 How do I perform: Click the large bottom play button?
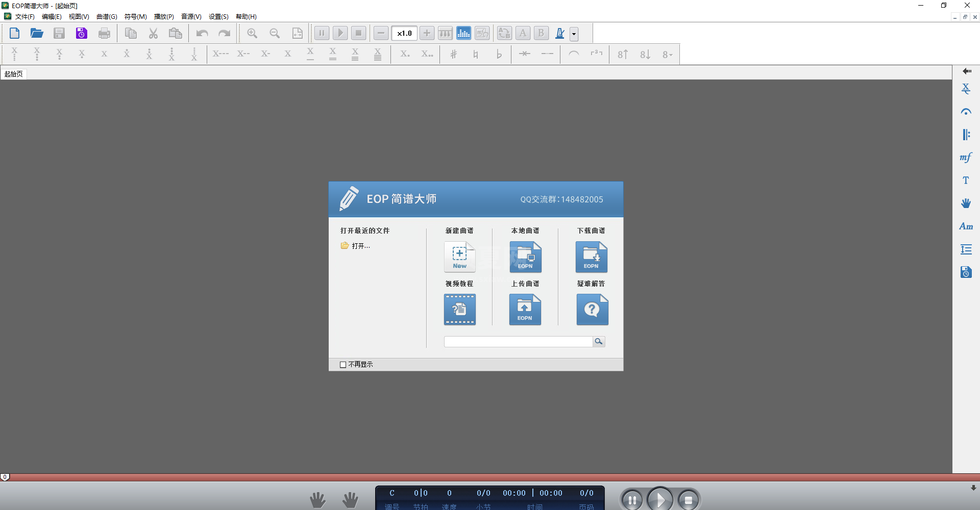tap(659, 500)
